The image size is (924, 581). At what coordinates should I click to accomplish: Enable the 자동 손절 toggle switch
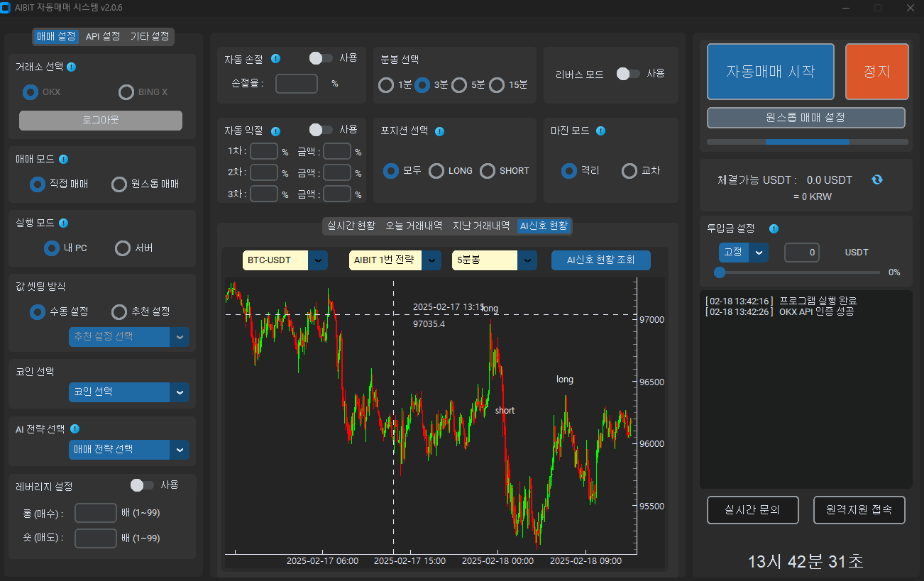pos(321,58)
